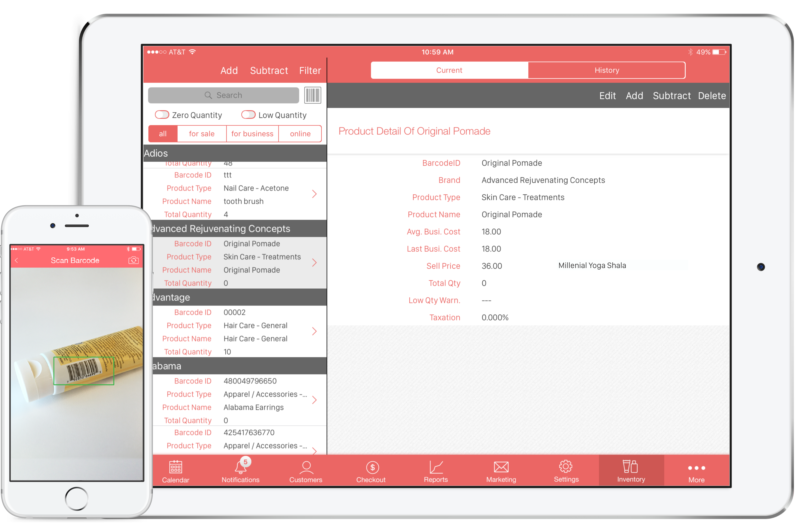This screenshot has width=810, height=532.
Task: Open the Checkout dollar icon
Action: [373, 467]
